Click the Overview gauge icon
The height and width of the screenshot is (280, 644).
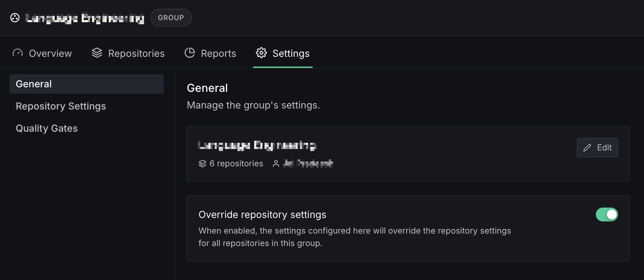click(18, 53)
